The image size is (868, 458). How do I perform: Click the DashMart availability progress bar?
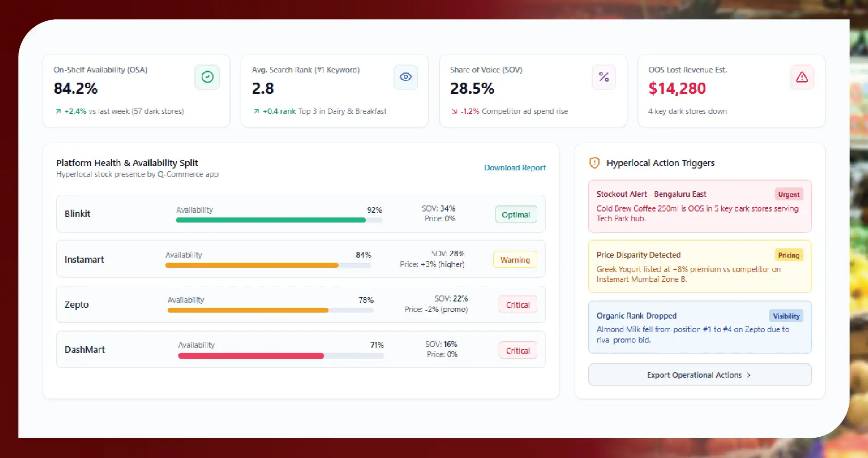point(281,356)
